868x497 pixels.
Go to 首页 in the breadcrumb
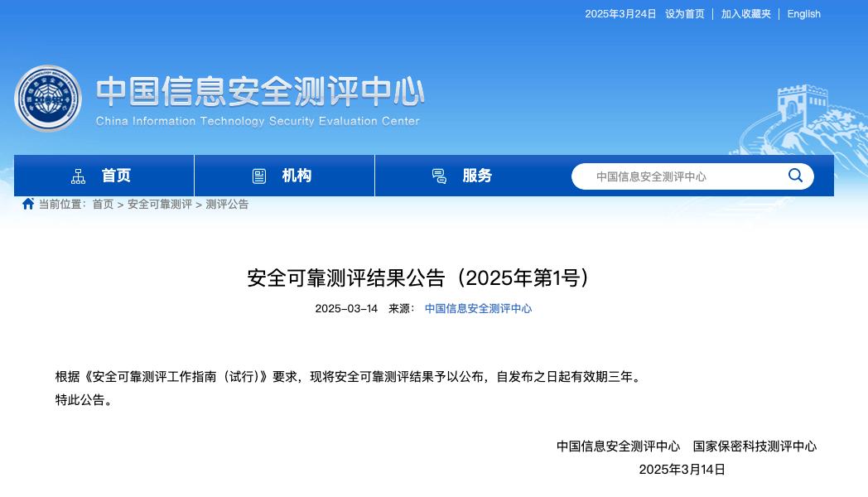(x=103, y=205)
